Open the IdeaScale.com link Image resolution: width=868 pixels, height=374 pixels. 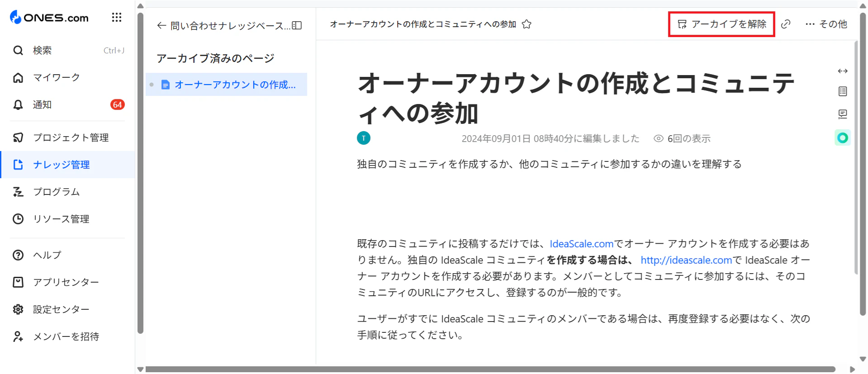pos(582,244)
